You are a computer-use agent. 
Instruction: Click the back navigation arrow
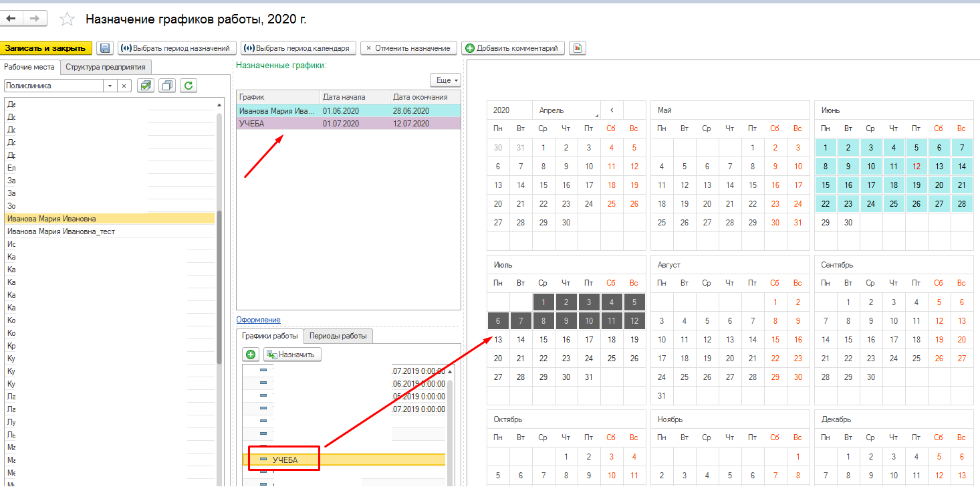click(x=11, y=19)
